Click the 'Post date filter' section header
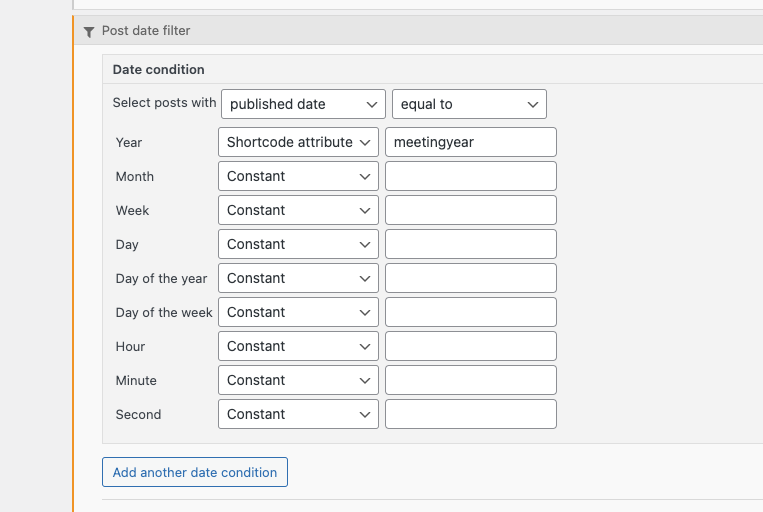 (x=418, y=31)
